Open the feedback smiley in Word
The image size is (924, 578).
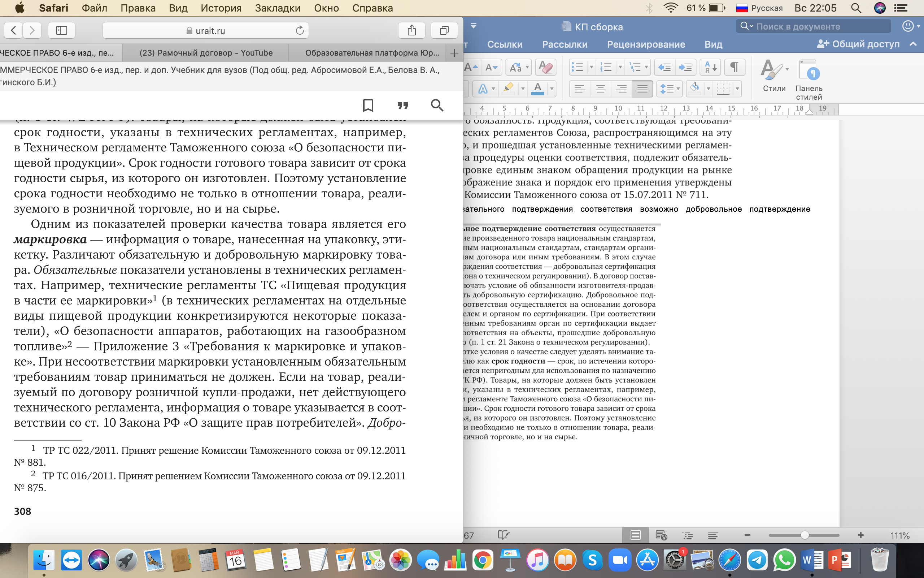pyautogui.click(x=908, y=26)
